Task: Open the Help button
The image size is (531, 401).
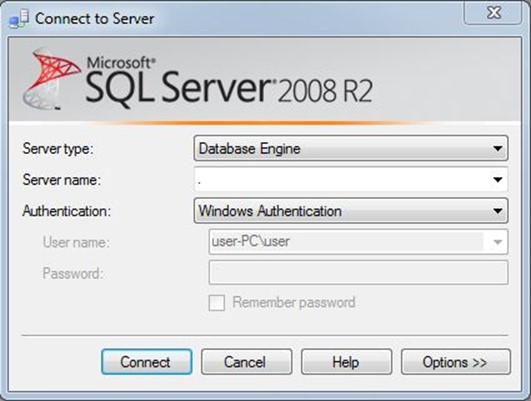Action: [346, 362]
